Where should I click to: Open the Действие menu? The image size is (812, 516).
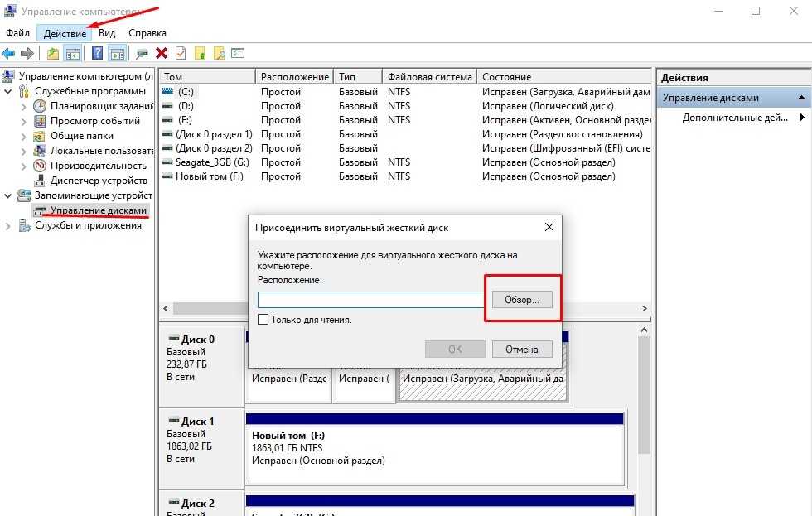[65, 33]
